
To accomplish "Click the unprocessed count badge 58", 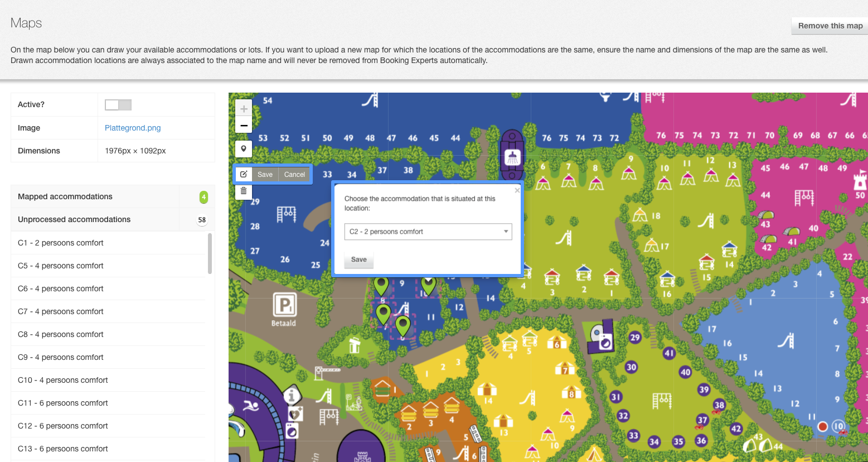I will point(202,220).
